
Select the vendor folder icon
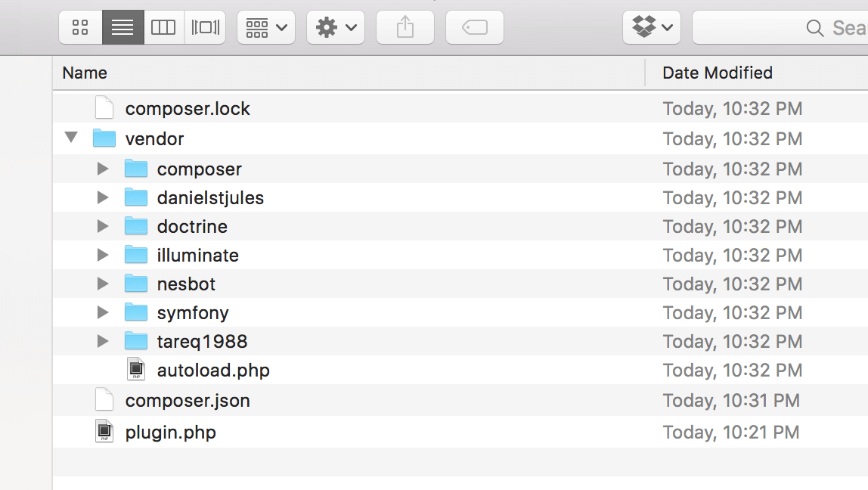[104, 138]
